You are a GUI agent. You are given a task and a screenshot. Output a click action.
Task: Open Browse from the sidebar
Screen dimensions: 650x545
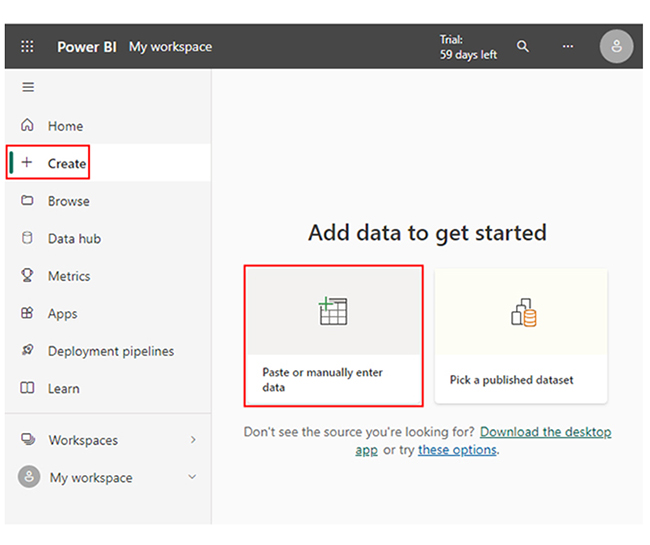[108, 201]
